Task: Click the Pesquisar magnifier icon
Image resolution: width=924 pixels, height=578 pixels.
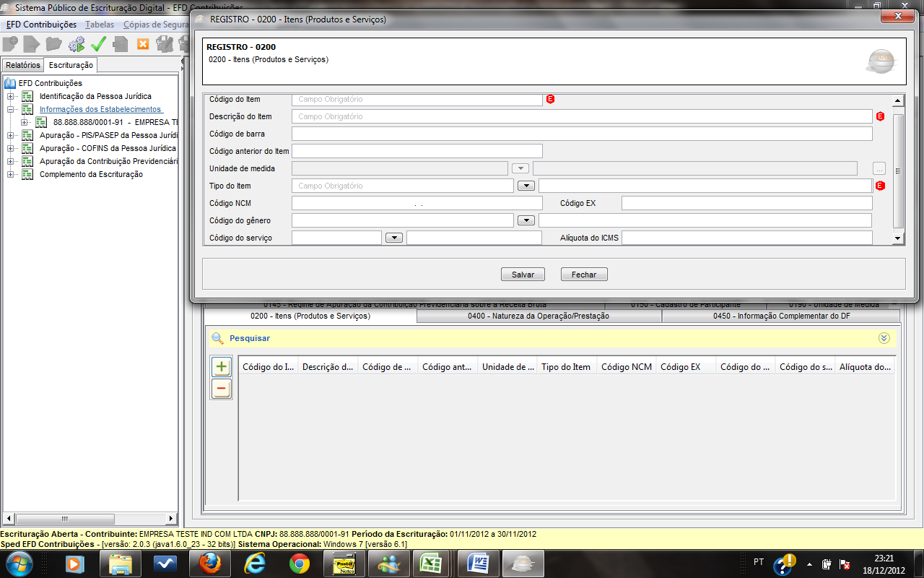Action: [217, 338]
